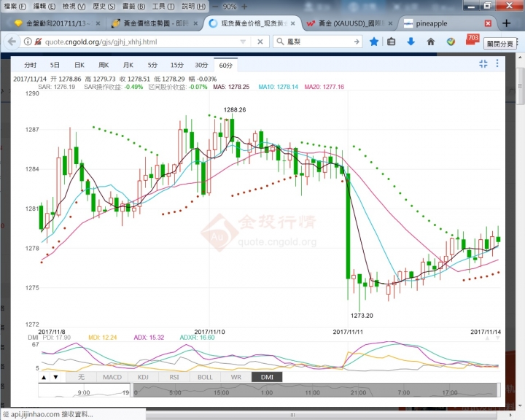The width and height of the screenshot is (525, 420).
Task: Switch the indicator panel to MACD
Action: click(x=112, y=377)
